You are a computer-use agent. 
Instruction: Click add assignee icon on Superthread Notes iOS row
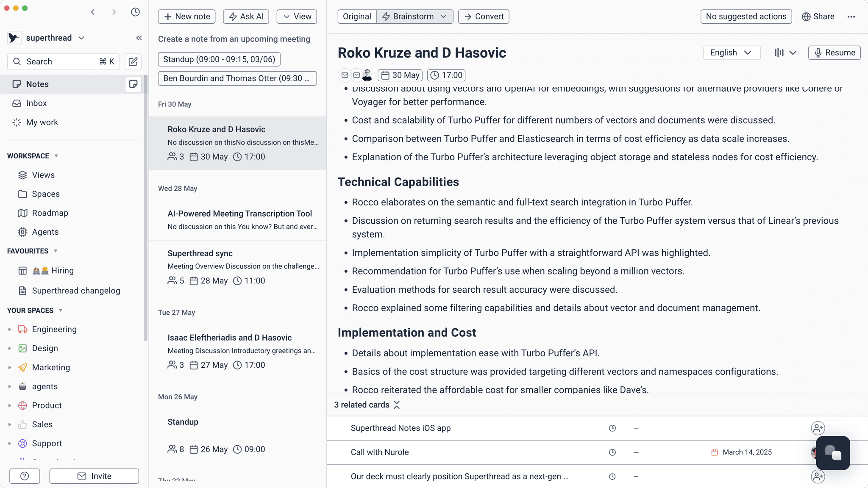(818, 428)
